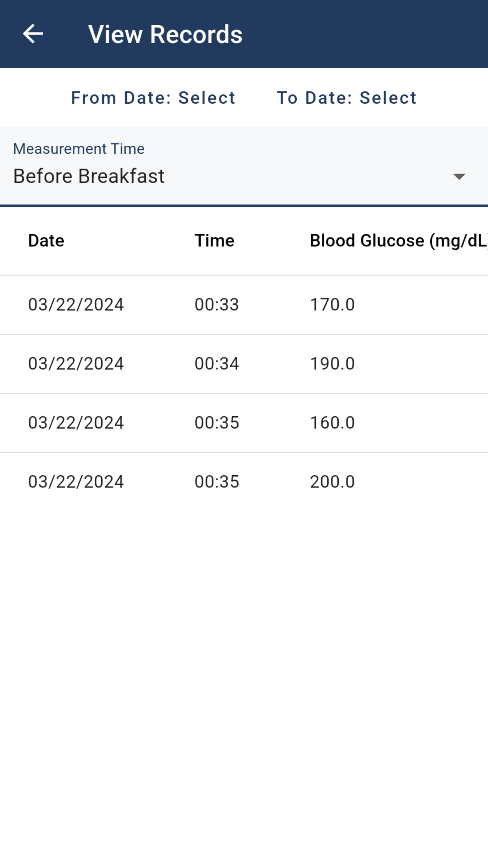Expand the Measurement Time dropdown arrow
Viewport: 488px width, 868px height.
click(459, 177)
